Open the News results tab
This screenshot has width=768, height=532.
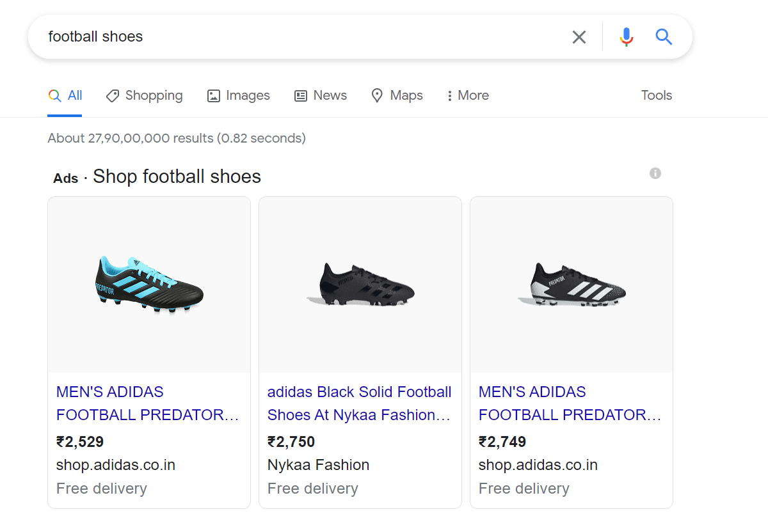coord(321,96)
